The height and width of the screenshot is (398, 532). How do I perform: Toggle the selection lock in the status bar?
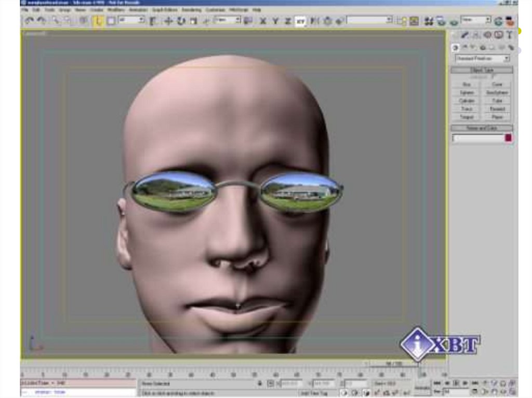260,383
